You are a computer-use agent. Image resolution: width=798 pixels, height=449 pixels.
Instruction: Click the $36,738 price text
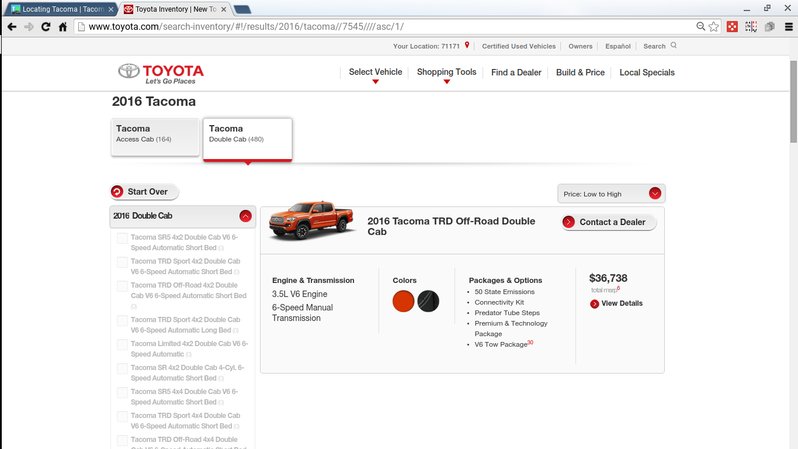pyautogui.click(x=608, y=278)
